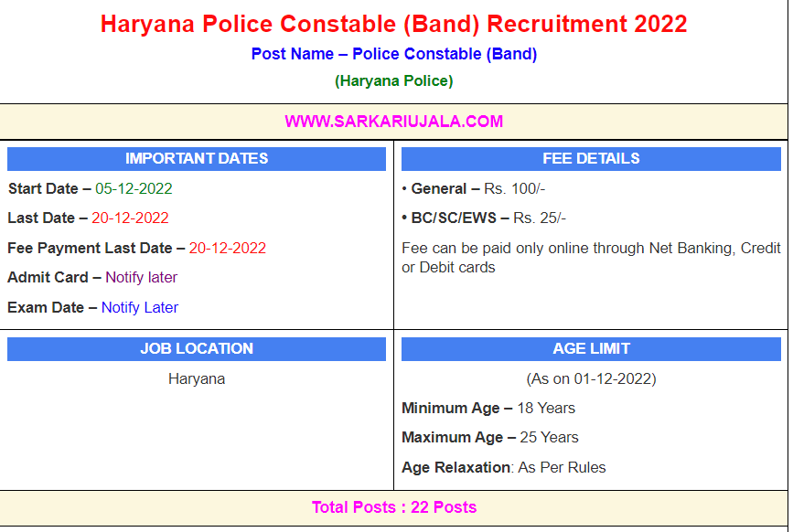The height and width of the screenshot is (532, 793).
Task: Click the IMPORTANT DATES section header
Action: coord(197,158)
